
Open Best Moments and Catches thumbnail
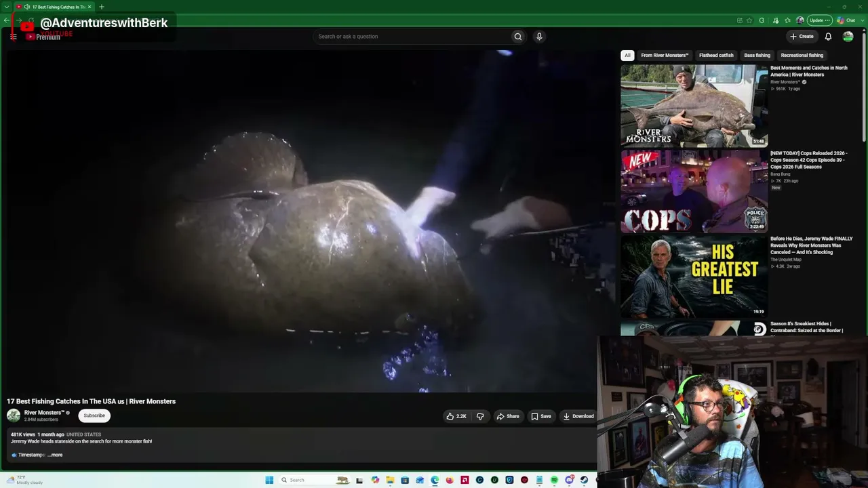pos(694,106)
